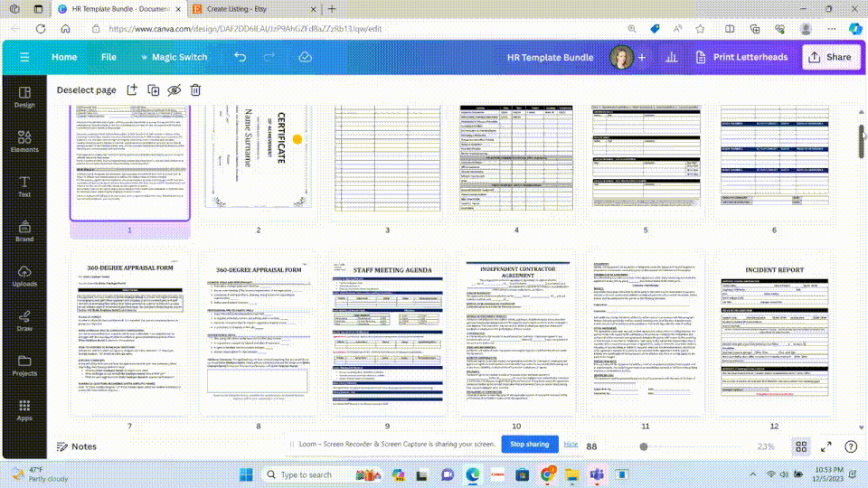Click the Print Letterheads button
This screenshot has width=868, height=488.
(741, 57)
